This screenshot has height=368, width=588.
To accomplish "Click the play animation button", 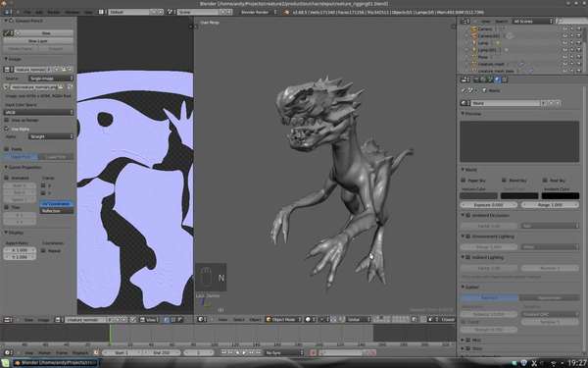I will tap(244, 353).
